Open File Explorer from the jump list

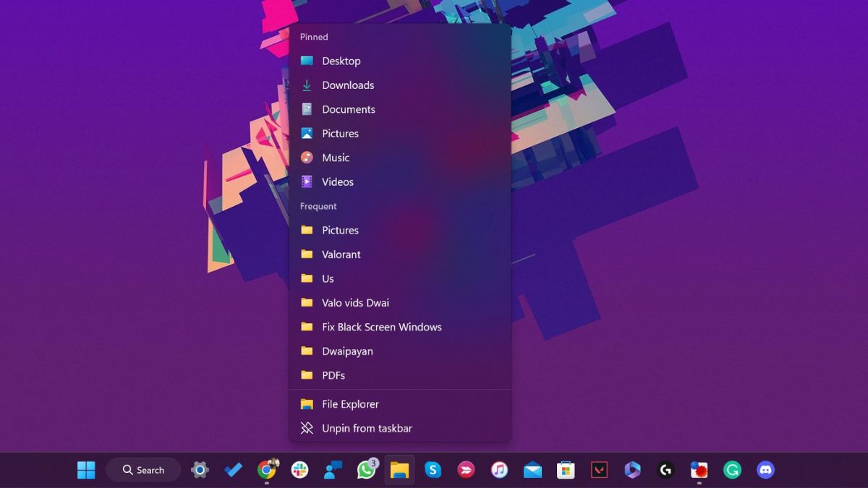pyautogui.click(x=350, y=403)
